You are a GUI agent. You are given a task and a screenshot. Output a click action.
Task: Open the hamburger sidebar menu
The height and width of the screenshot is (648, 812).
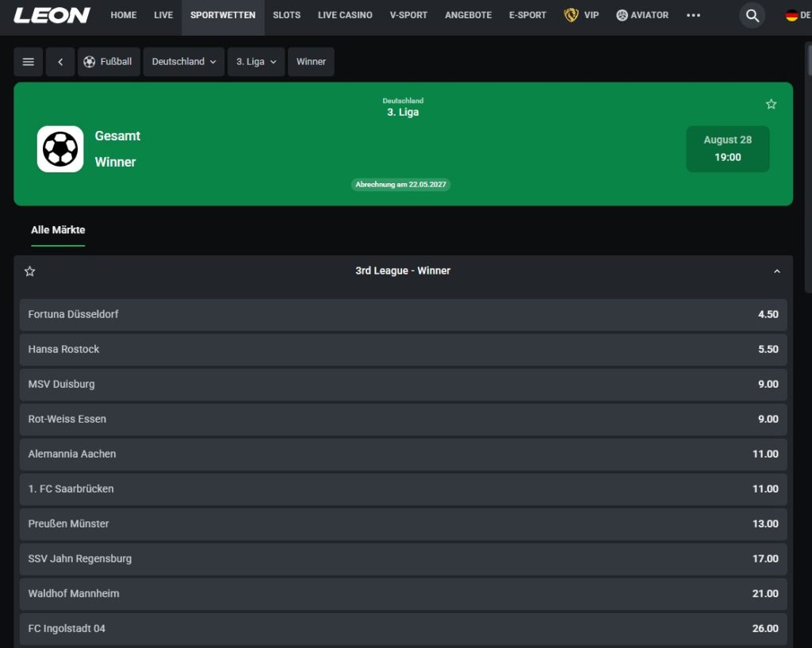29,62
